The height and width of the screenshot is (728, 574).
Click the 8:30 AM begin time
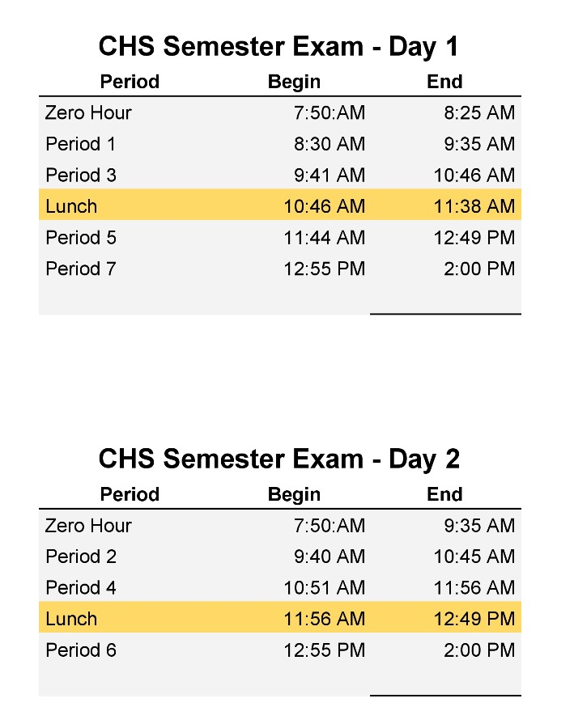click(x=330, y=144)
